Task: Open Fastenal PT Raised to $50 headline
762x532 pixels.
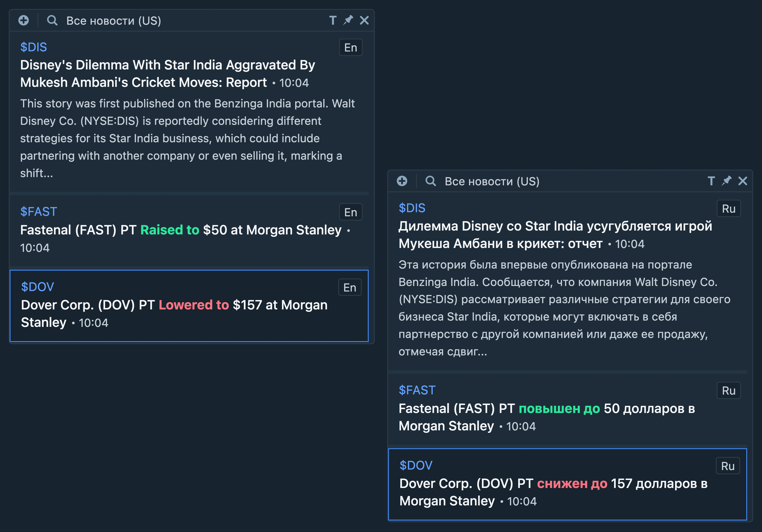Action: click(181, 230)
